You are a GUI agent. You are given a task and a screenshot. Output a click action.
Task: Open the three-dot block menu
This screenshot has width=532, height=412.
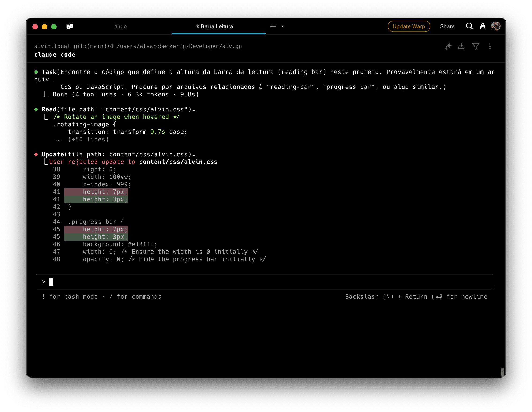pos(490,46)
